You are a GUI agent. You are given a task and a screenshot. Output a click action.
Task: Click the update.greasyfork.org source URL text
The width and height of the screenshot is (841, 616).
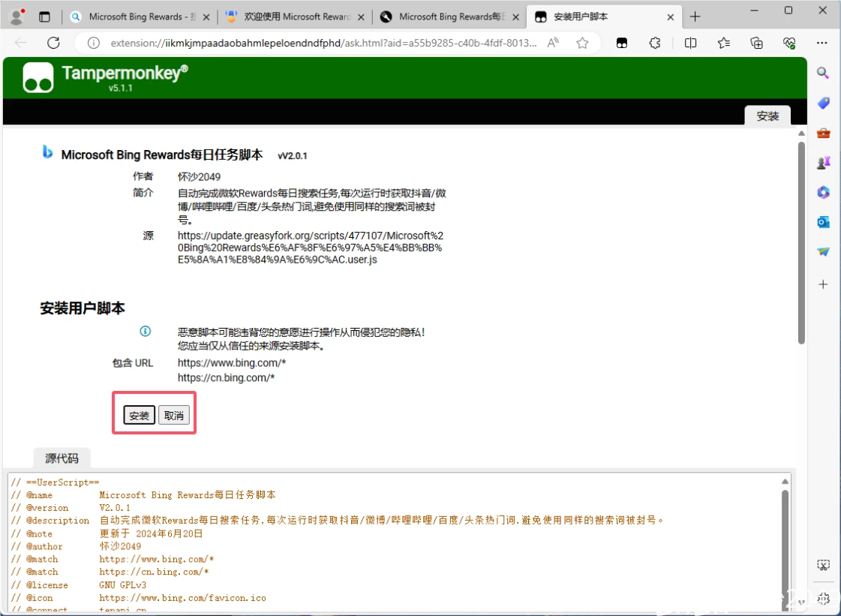pos(311,248)
